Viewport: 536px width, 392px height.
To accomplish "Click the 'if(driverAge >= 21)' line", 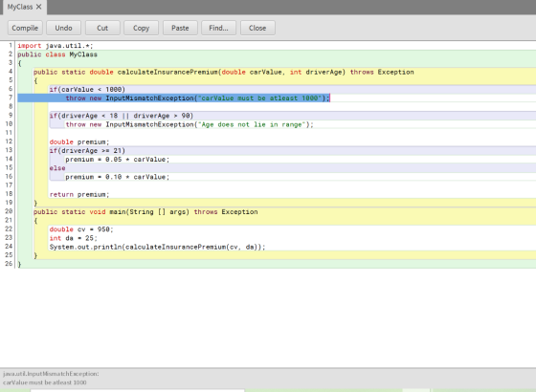I will pos(87,151).
